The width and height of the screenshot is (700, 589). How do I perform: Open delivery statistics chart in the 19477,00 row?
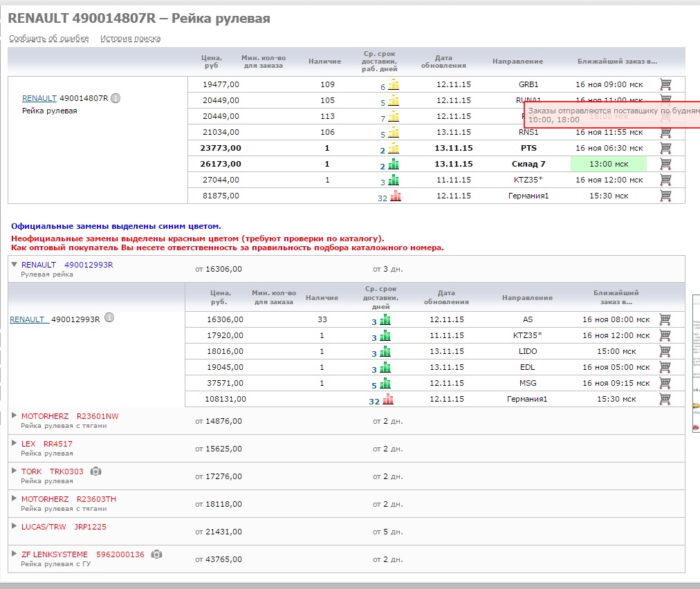tap(394, 84)
